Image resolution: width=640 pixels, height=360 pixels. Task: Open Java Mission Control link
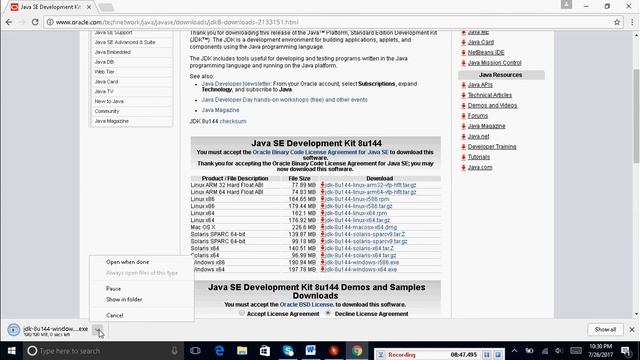494,63
